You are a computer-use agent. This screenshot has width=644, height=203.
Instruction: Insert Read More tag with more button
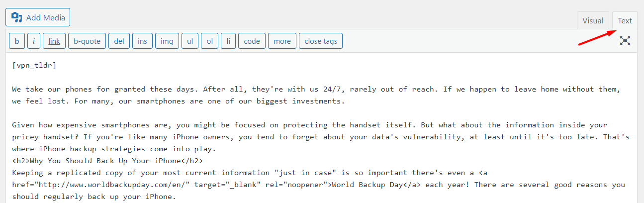[282, 41]
